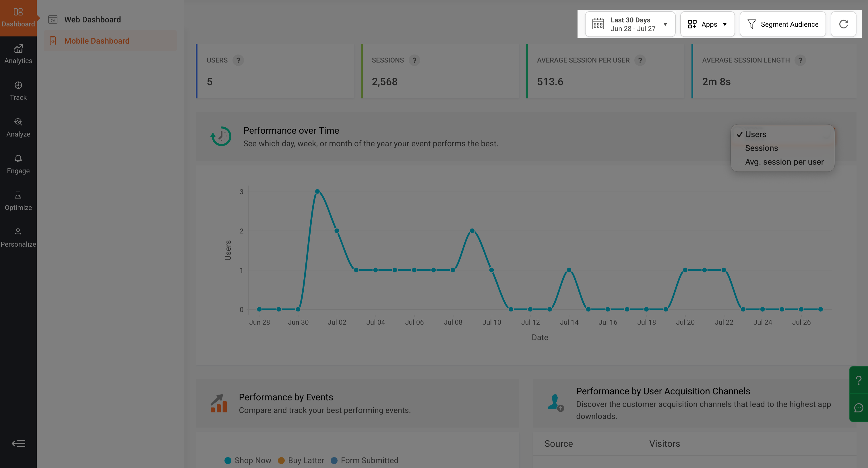Open the Engage bell section
This screenshot has width=868, height=468.
(x=18, y=164)
